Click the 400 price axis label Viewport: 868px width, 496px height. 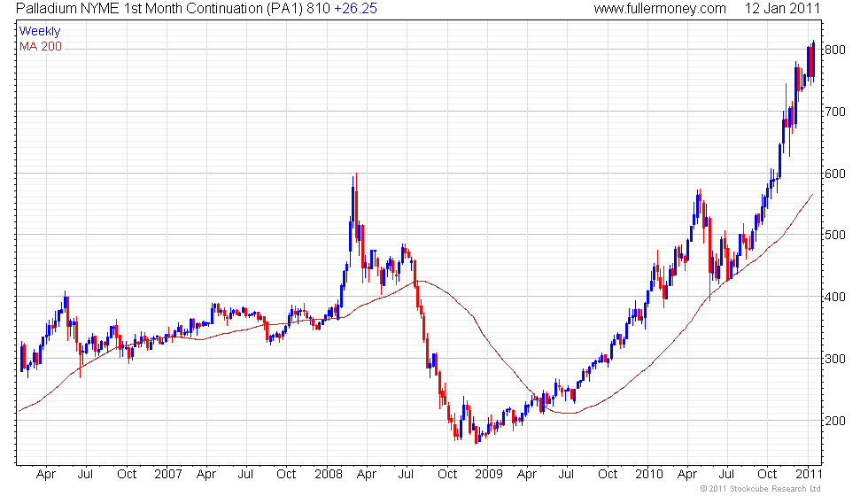click(834, 297)
